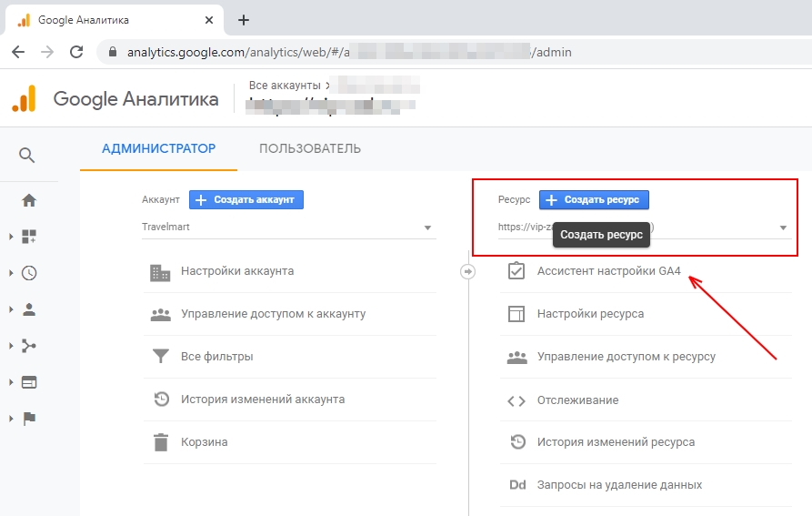The width and height of the screenshot is (812, 516).
Task: Go back with browser back arrow
Action: (18, 52)
